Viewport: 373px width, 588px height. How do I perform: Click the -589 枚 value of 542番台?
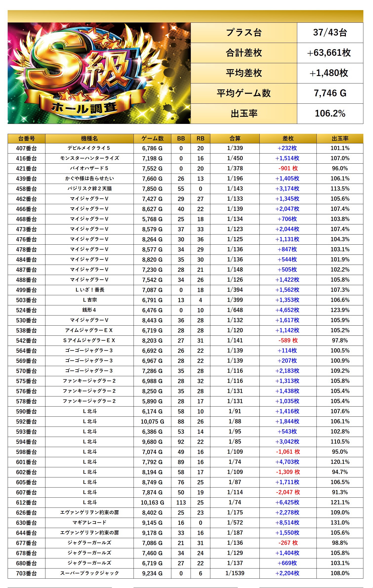click(x=288, y=340)
